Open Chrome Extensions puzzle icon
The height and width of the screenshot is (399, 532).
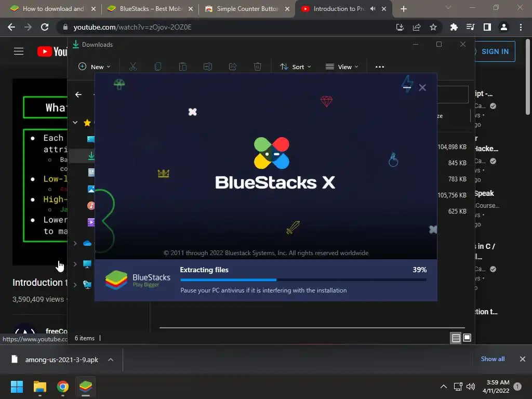point(454,27)
